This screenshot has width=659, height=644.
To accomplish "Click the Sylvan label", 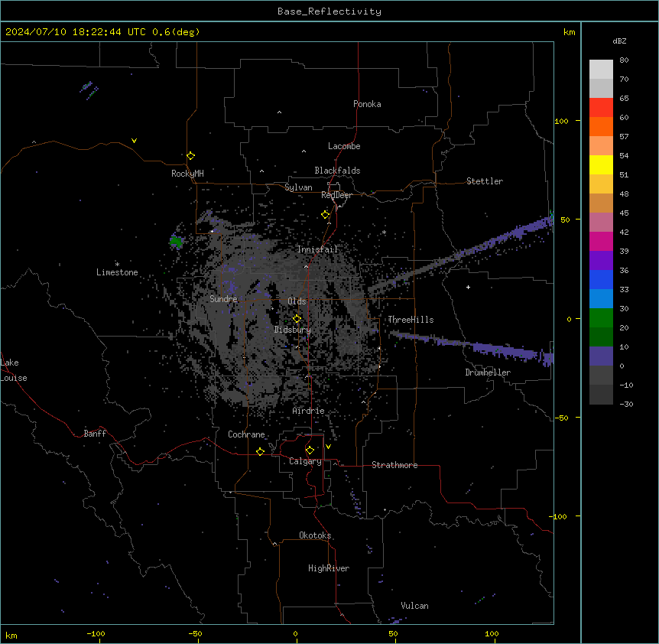I will (x=298, y=187).
